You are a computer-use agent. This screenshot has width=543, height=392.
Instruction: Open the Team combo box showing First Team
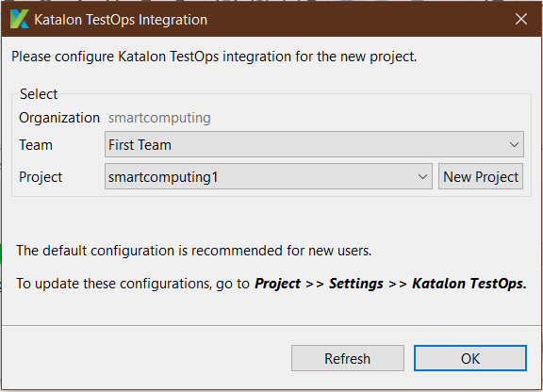click(x=314, y=144)
